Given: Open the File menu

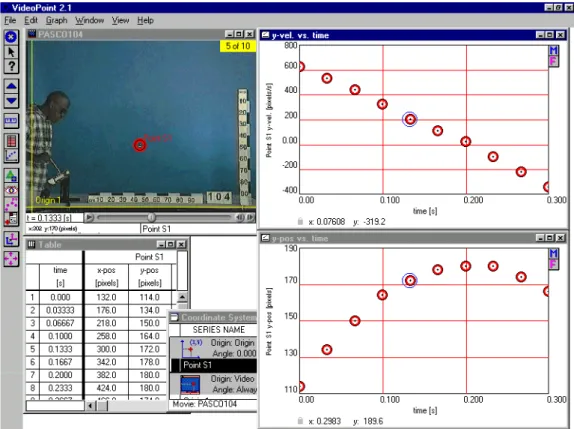Looking at the screenshot, I should [10, 20].
